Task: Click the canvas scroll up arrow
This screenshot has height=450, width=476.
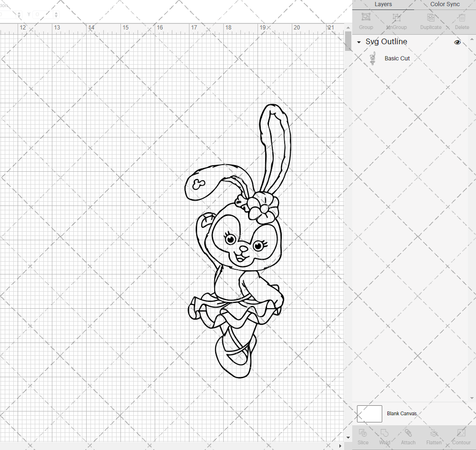Action: [x=348, y=28]
